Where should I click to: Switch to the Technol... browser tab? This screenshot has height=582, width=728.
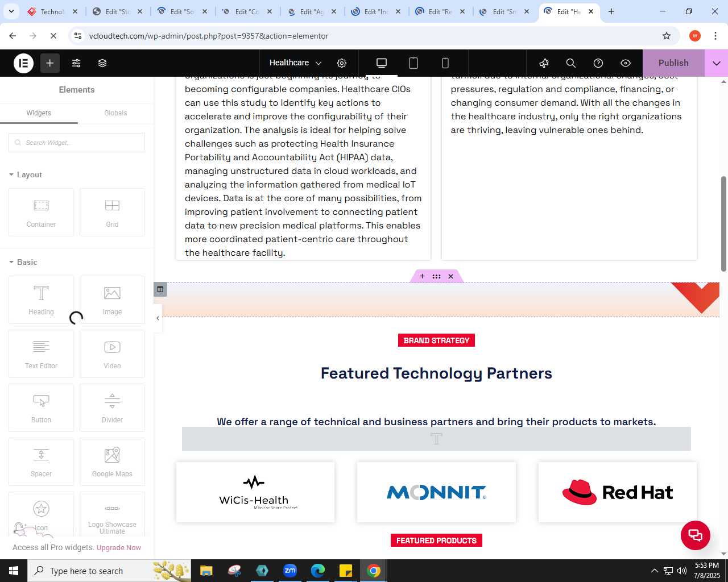point(53,11)
